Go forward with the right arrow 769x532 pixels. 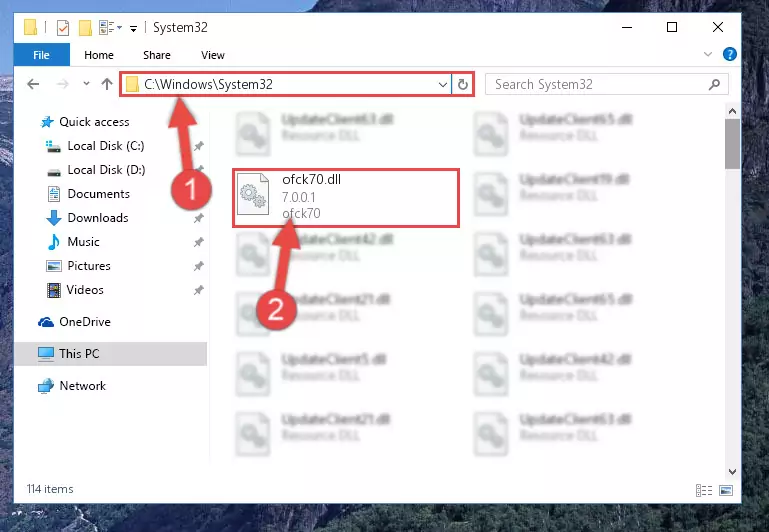coord(62,84)
